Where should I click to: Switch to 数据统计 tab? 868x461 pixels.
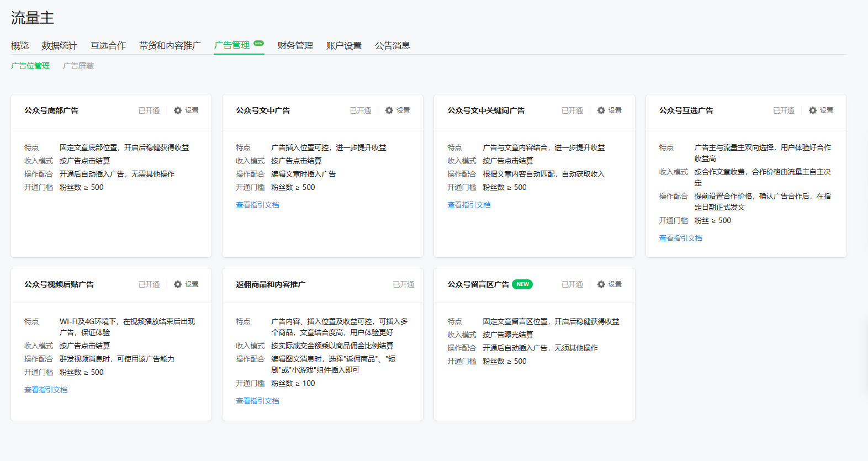(x=60, y=46)
